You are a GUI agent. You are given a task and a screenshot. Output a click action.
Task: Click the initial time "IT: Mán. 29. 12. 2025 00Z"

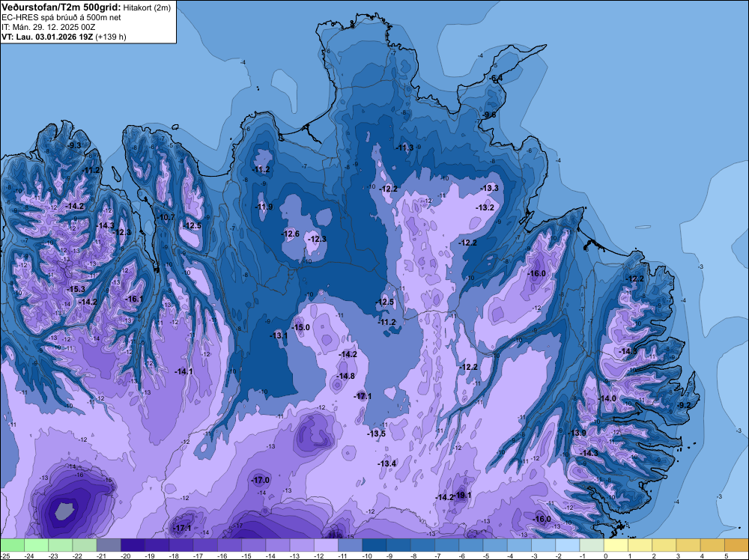tap(48, 27)
